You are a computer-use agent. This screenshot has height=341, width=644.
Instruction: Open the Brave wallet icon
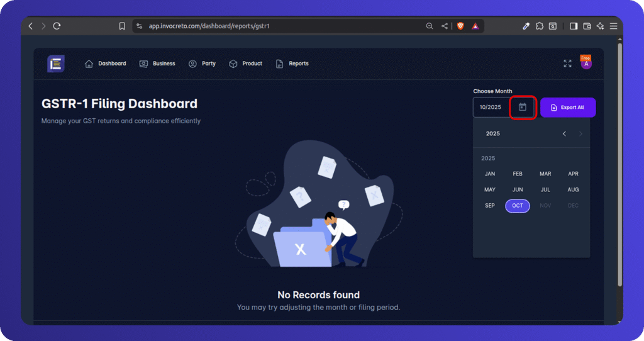(x=587, y=26)
